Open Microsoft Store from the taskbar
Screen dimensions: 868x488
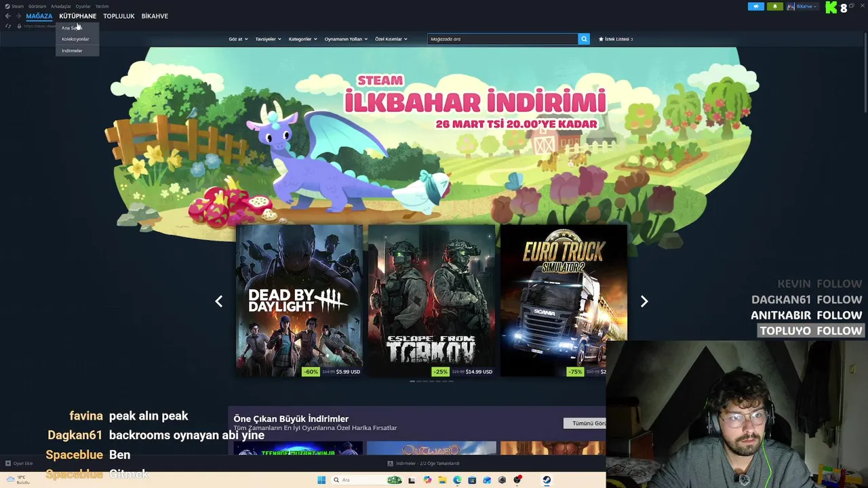(472, 480)
